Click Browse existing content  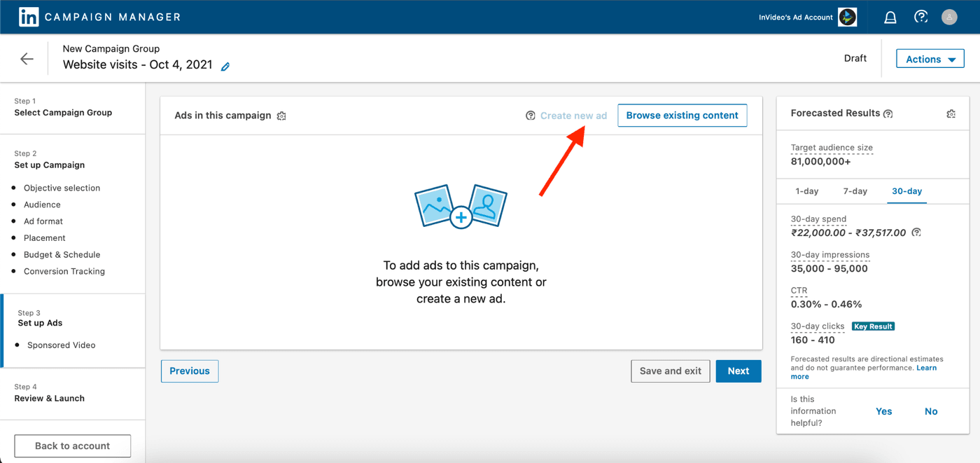click(682, 115)
